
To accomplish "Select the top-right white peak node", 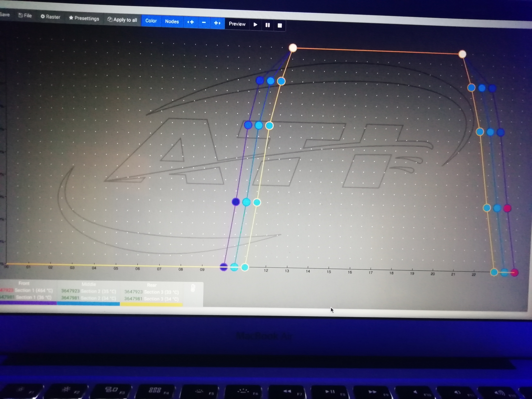I will [x=462, y=54].
